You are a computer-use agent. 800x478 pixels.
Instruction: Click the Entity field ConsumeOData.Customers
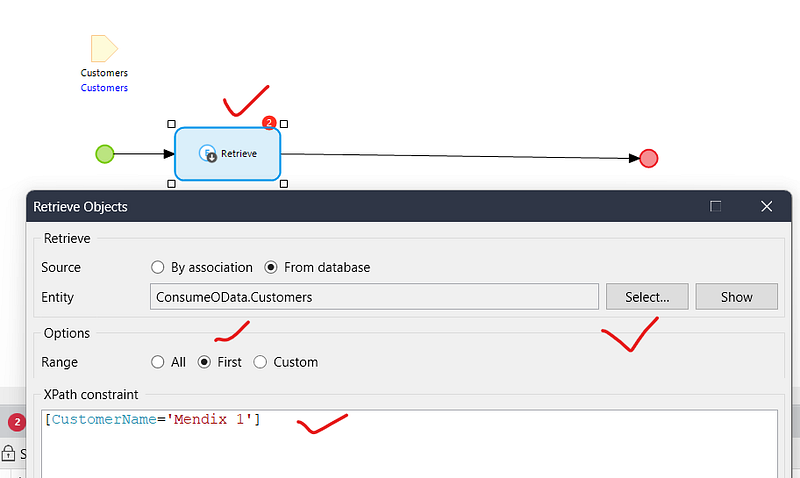tap(374, 297)
